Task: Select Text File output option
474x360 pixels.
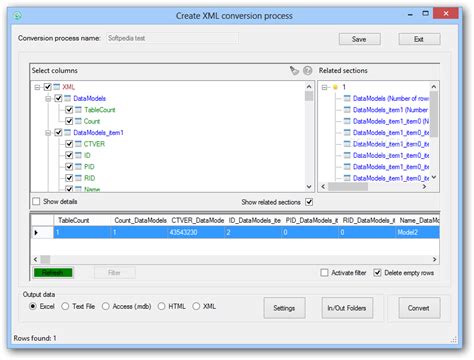Action: tap(65, 306)
